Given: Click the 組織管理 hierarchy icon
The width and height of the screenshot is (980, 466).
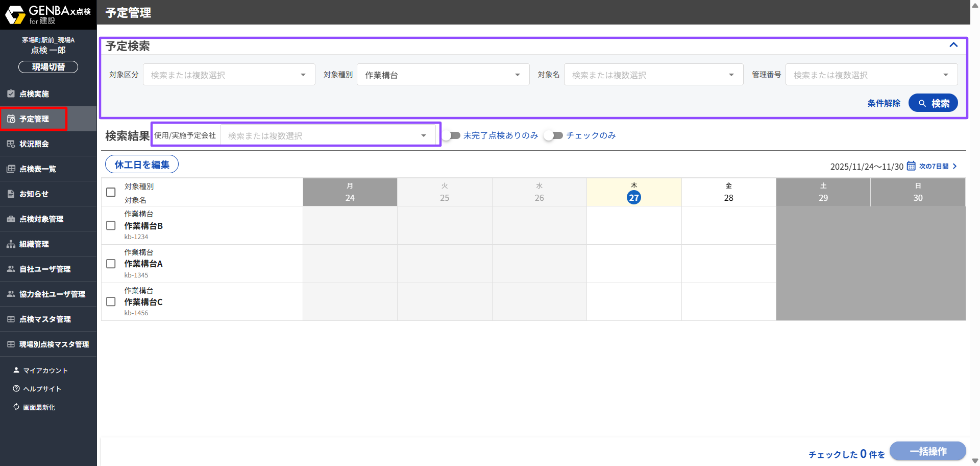Looking at the screenshot, I should (x=11, y=244).
